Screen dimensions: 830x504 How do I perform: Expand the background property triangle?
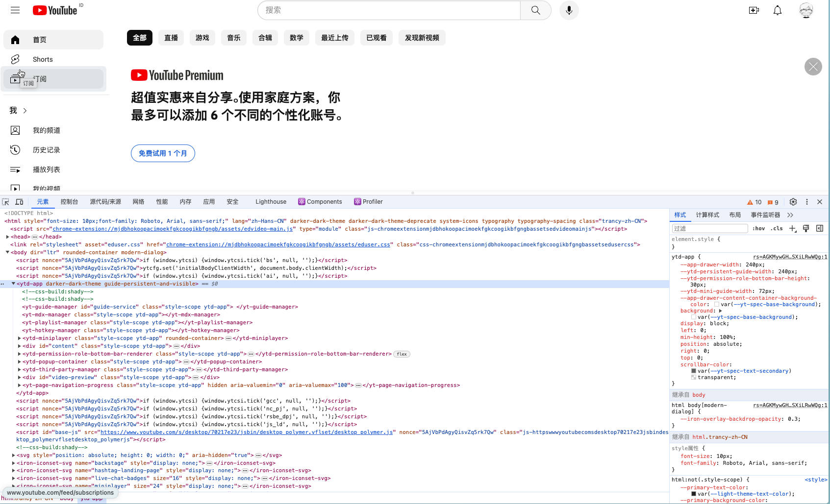click(x=720, y=311)
